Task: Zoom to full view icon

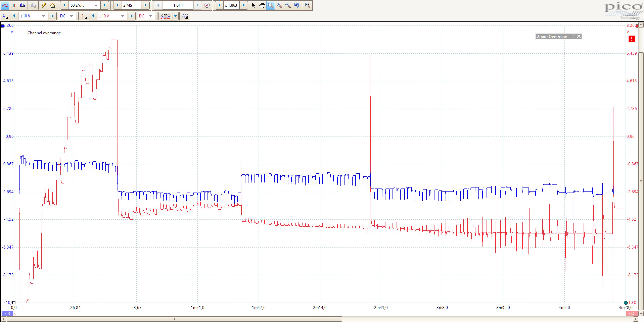Action: [308, 5]
